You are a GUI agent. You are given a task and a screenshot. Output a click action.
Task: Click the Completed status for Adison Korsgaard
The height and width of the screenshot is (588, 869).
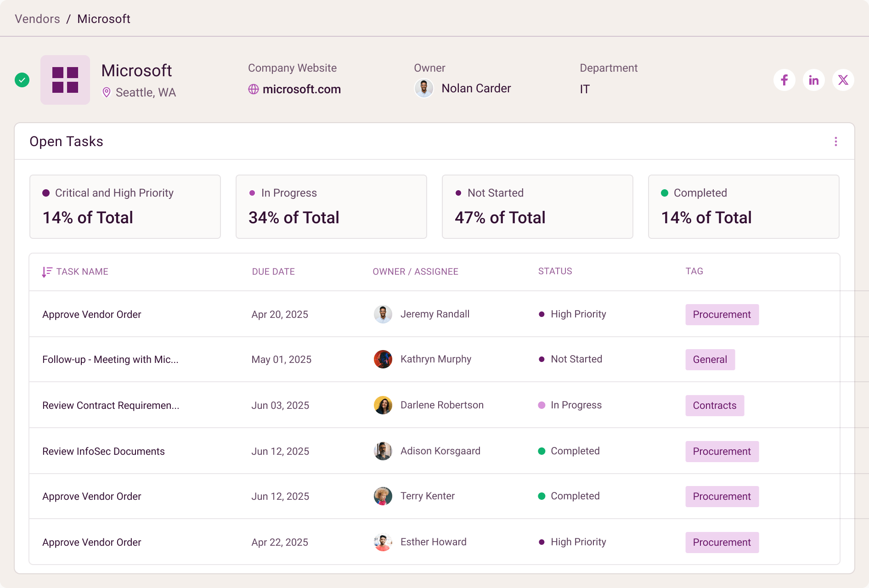point(569,451)
